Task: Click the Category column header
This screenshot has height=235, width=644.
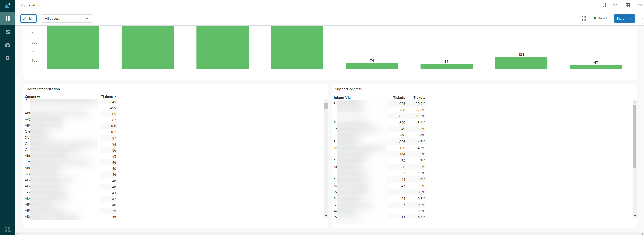Action: point(32,97)
